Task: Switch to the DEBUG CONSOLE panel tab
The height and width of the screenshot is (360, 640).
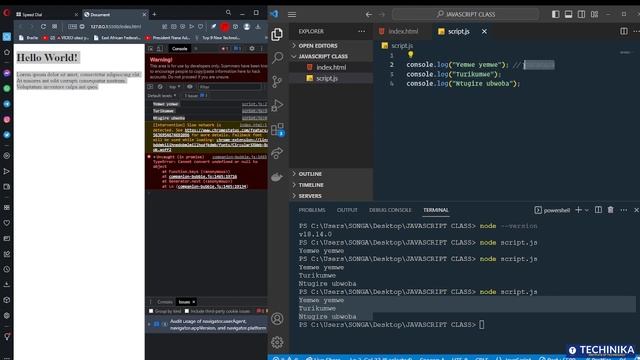Action: [x=390, y=210]
